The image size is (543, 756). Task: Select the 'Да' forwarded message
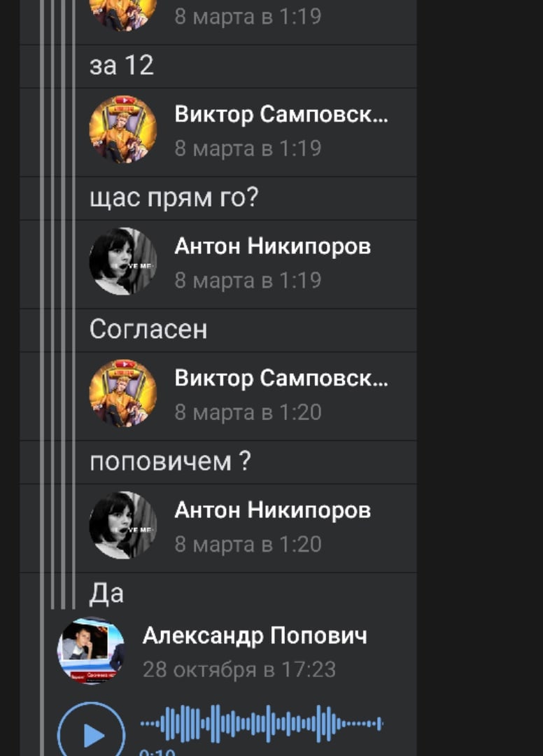(x=106, y=594)
